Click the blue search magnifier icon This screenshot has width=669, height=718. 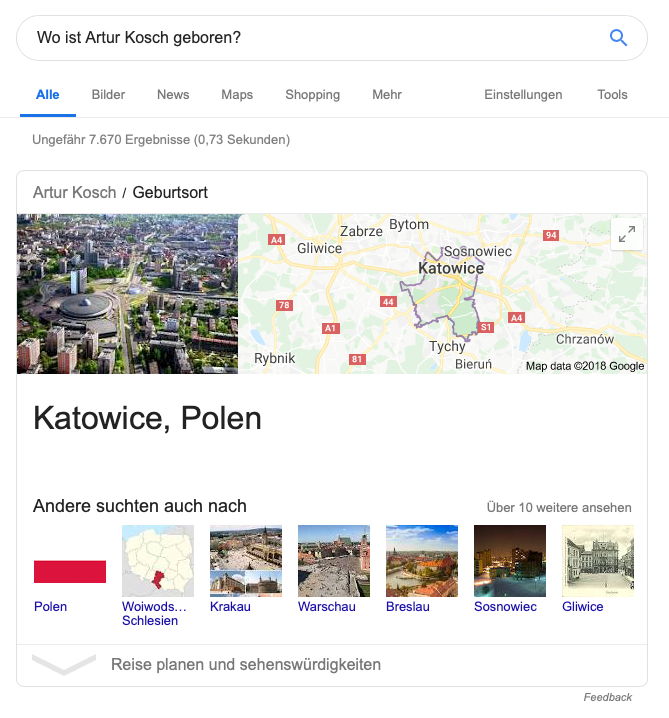tap(618, 38)
